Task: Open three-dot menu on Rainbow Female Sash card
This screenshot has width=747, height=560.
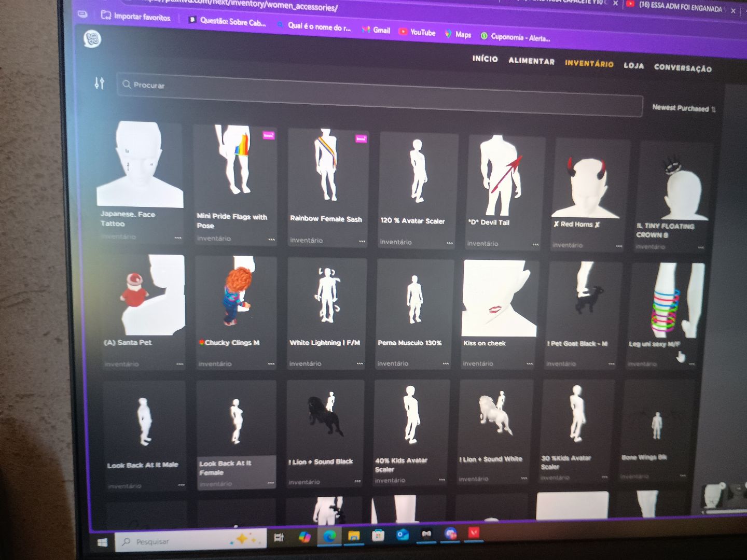Action: click(362, 241)
